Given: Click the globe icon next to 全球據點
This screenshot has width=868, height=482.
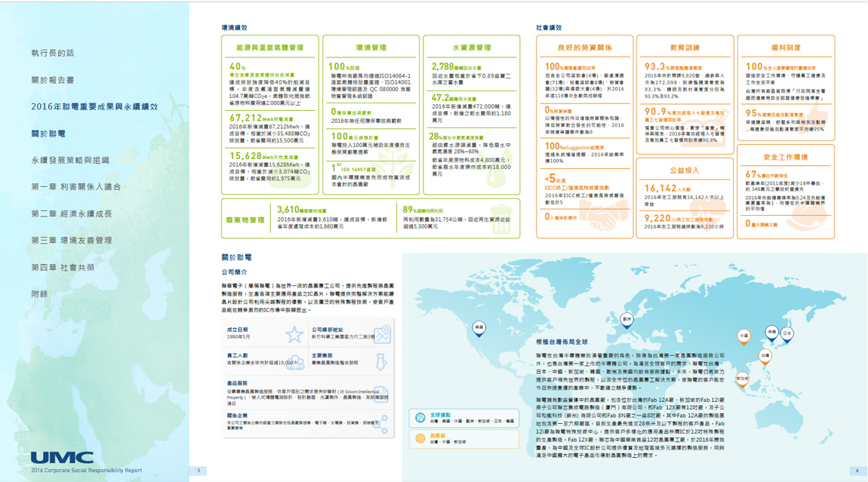Looking at the screenshot, I should point(420,417).
